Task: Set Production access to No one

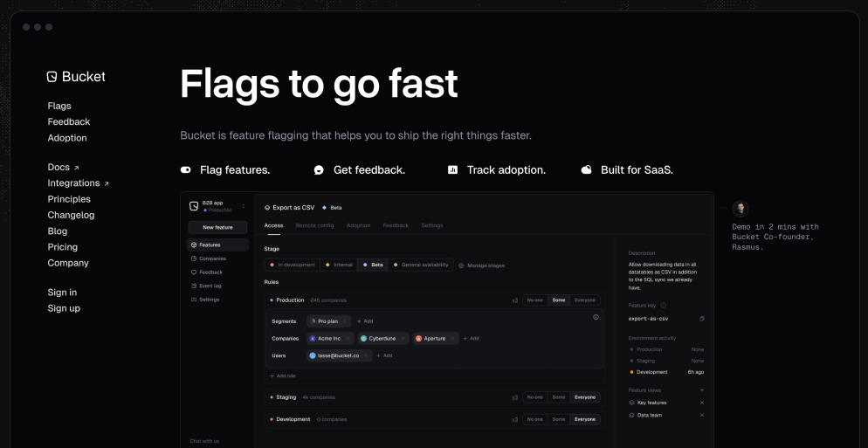Action: (x=534, y=300)
